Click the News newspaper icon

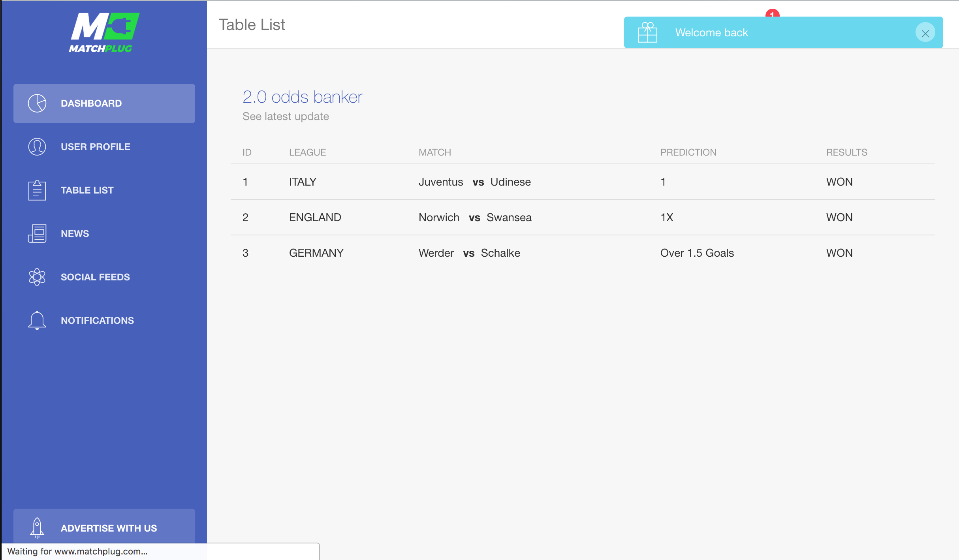tap(37, 234)
